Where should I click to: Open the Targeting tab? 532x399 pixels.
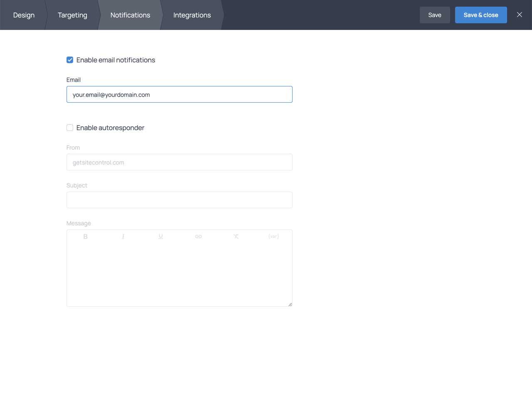(72, 15)
